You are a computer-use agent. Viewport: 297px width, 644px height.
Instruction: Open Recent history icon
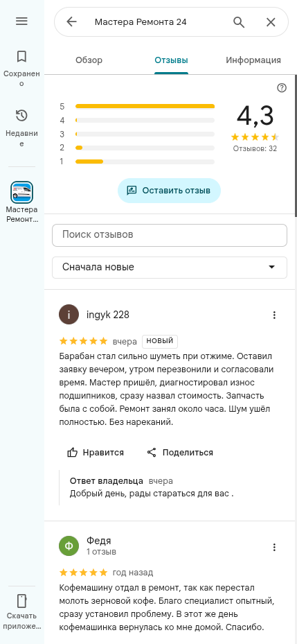[x=21, y=115]
